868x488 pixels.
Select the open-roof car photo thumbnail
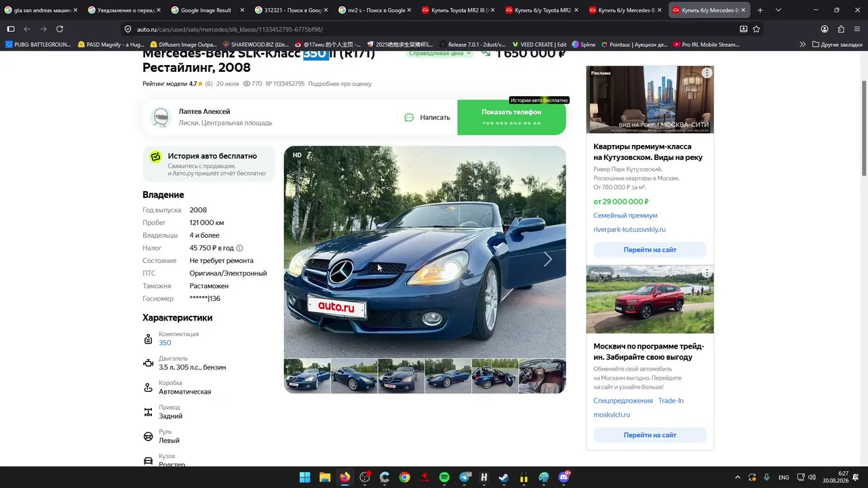495,376
